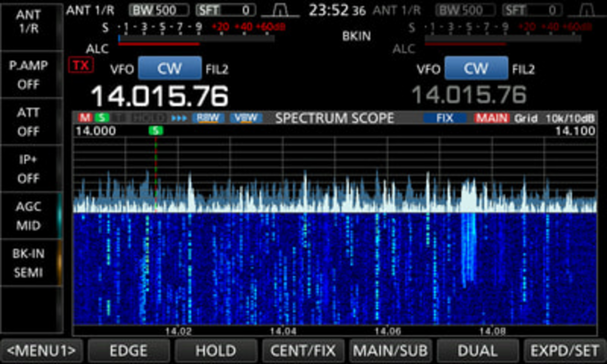The height and width of the screenshot is (364, 607).
Task: Switch scope between MAIN/SUB
Action: tap(390, 351)
